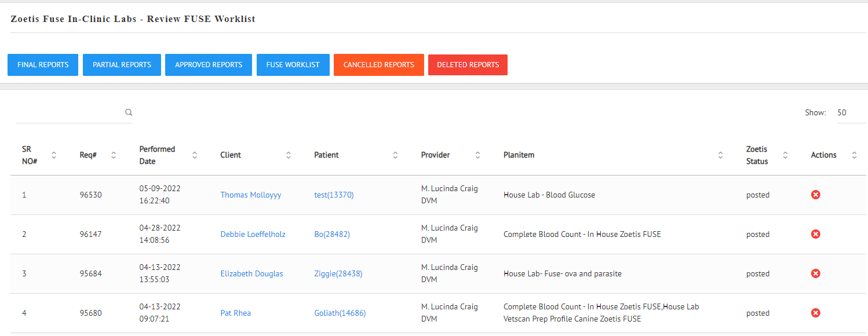Click request number 95680
868x336 pixels.
[x=90, y=313]
